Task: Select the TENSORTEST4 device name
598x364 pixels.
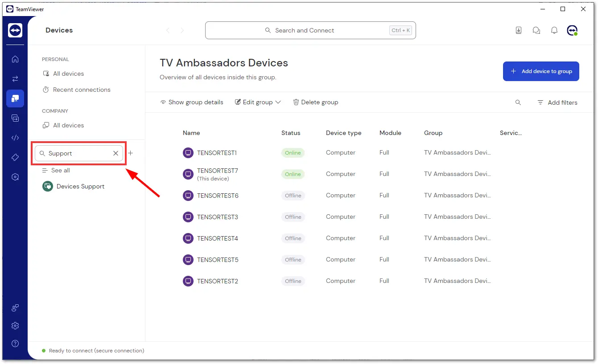Action: 218,238
